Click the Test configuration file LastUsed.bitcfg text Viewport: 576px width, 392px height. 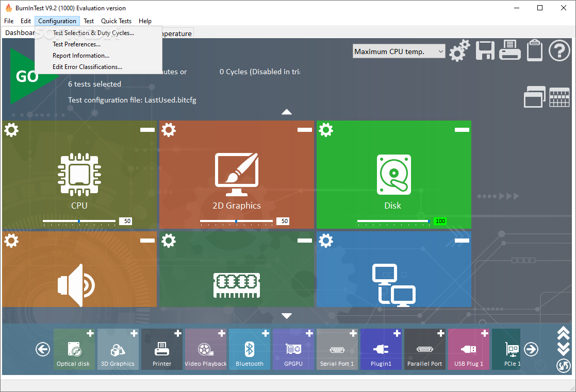132,100
